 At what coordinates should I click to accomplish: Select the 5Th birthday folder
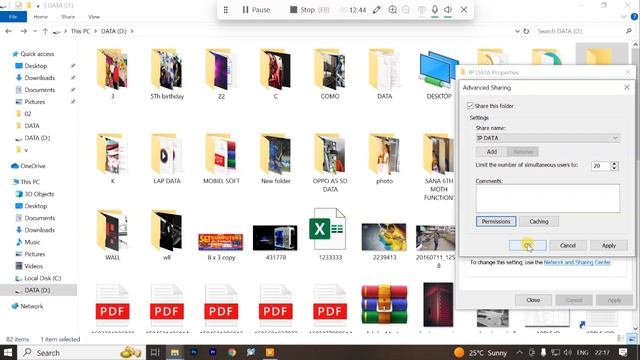(x=167, y=73)
